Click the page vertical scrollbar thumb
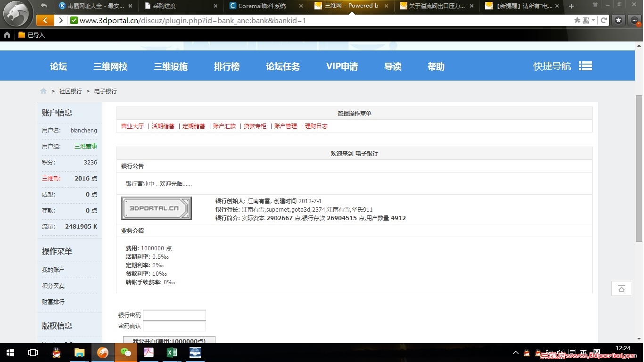Viewport: 644px width, 362px height. coord(639,168)
